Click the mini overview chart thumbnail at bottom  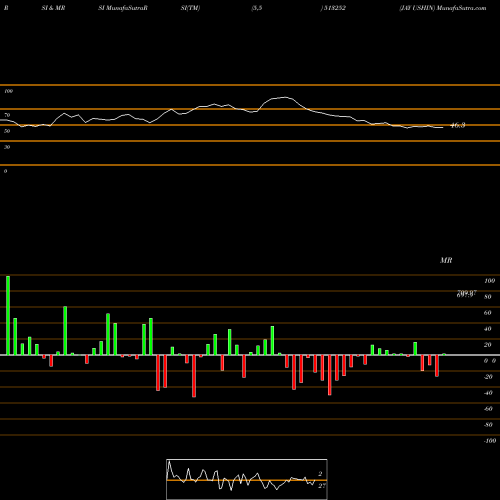pyautogui.click(x=247, y=479)
